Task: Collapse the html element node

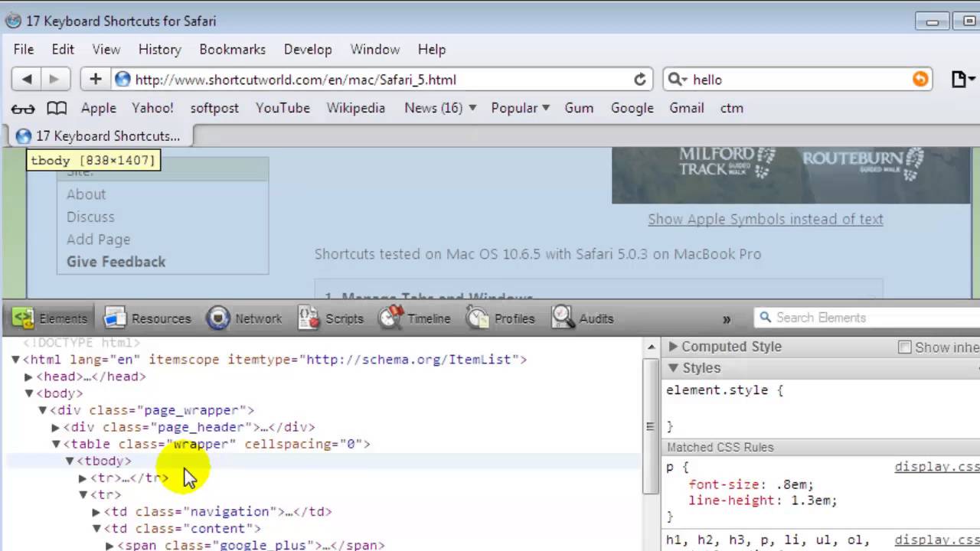Action: pyautogui.click(x=15, y=360)
